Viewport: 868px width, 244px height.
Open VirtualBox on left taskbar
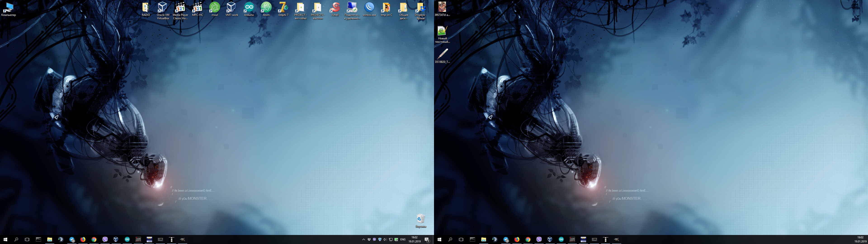tap(116, 239)
